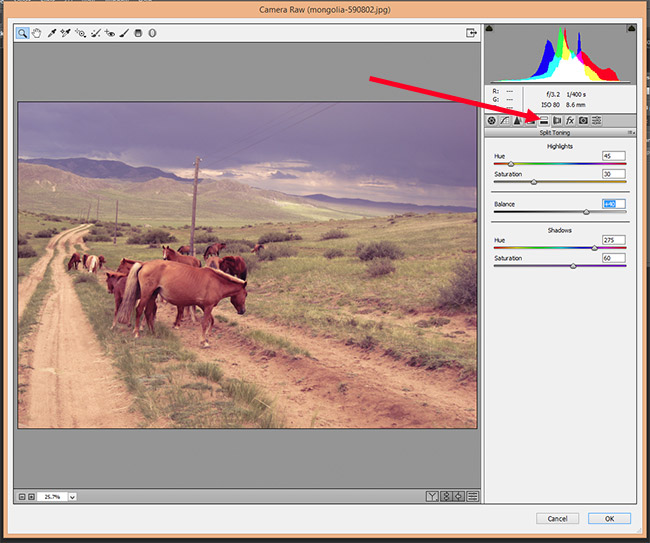Confirm changes with the OK button
Screen dimensions: 650x543
point(609,519)
